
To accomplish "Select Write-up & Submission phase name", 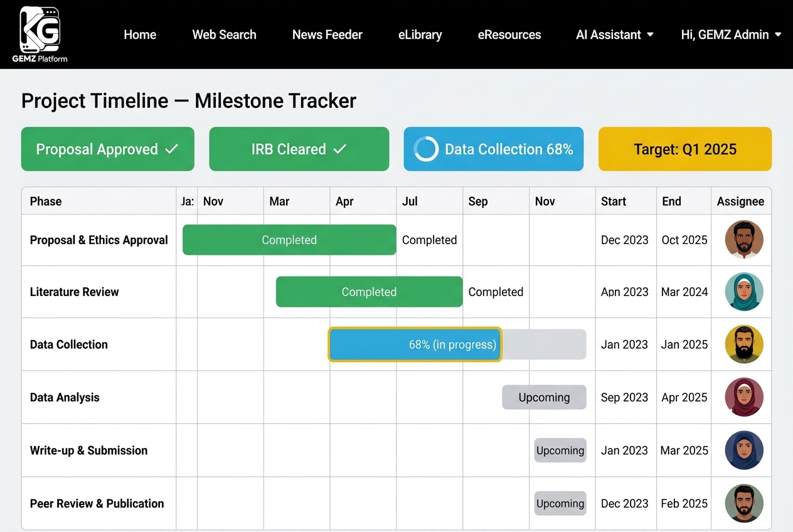I will [88, 450].
